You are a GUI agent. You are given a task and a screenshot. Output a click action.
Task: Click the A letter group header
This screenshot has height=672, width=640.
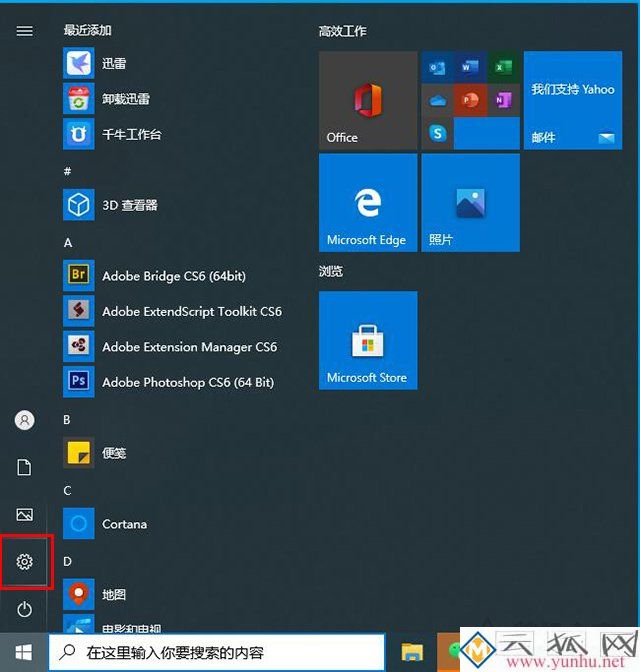pyautogui.click(x=68, y=243)
